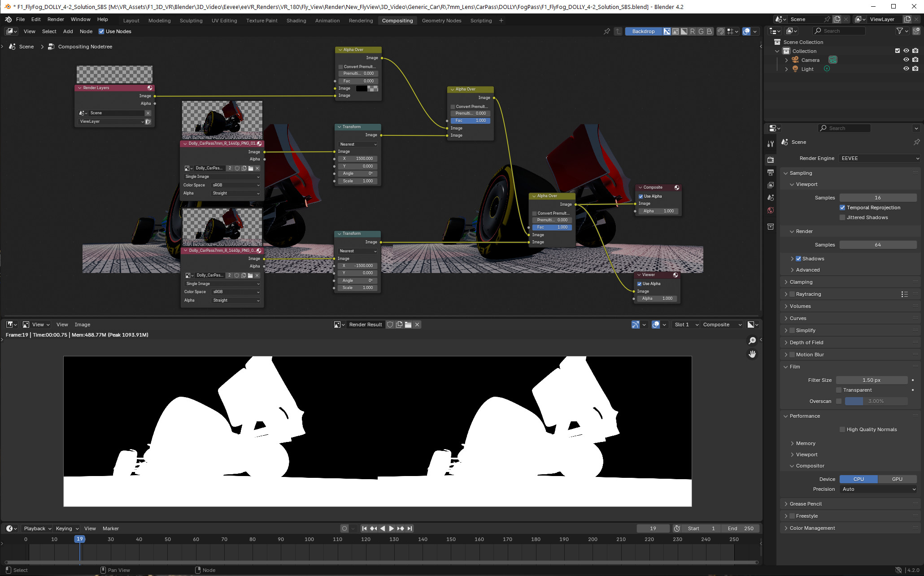This screenshot has height=576, width=924.
Task: Open image folder icon for Render Result
Action: coord(408,325)
